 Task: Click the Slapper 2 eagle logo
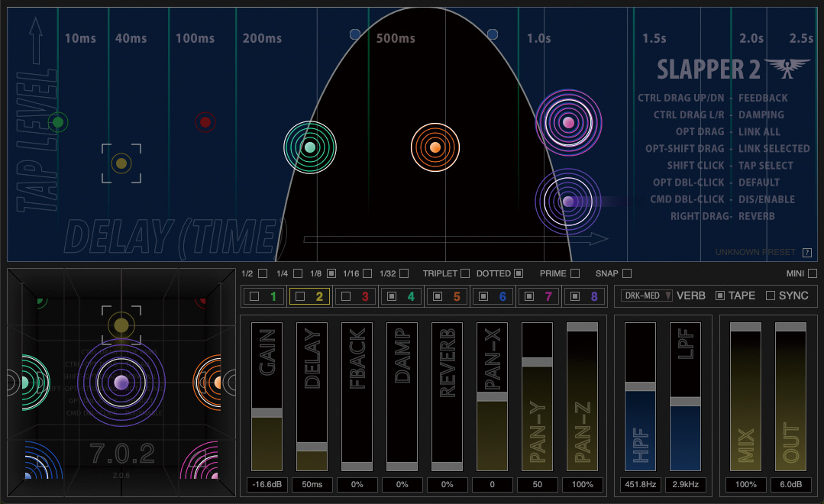(787, 68)
